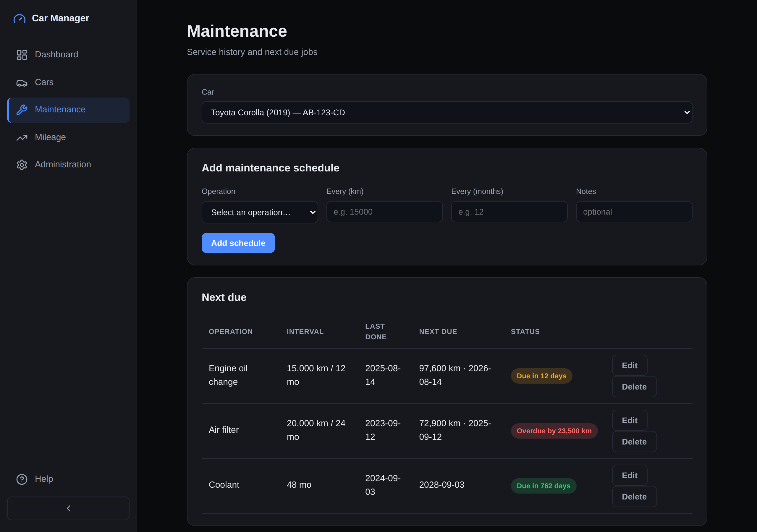This screenshot has width=757, height=532.
Task: Open the Dashboard page
Action: coord(68,55)
